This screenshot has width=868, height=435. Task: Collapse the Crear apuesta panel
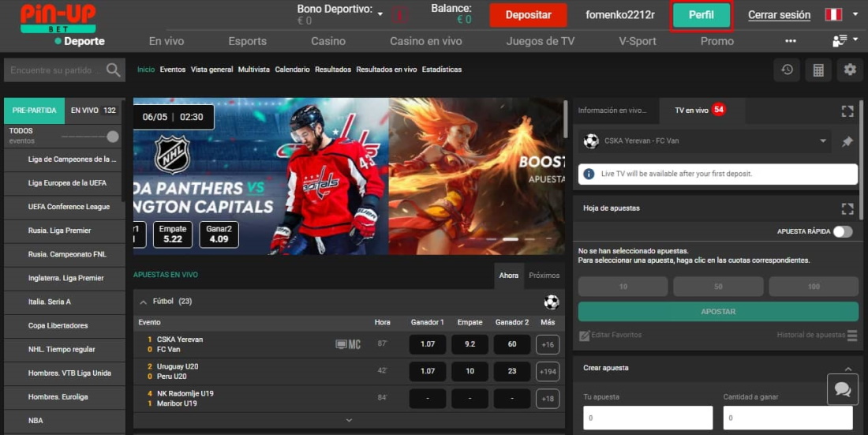pyautogui.click(x=848, y=369)
